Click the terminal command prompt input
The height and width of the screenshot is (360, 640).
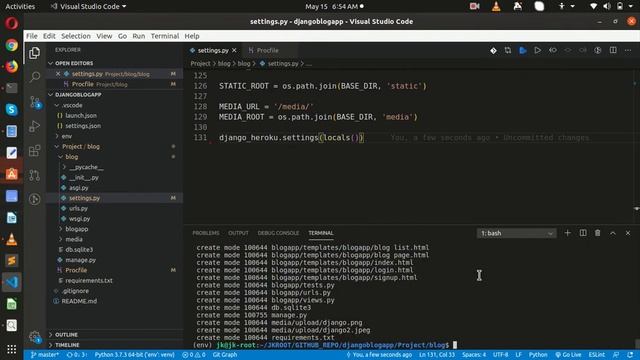click(x=455, y=345)
